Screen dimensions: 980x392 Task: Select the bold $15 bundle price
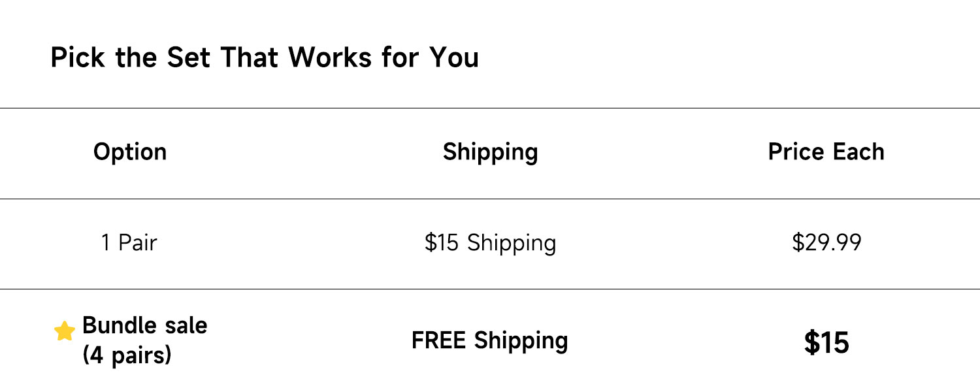pos(826,343)
